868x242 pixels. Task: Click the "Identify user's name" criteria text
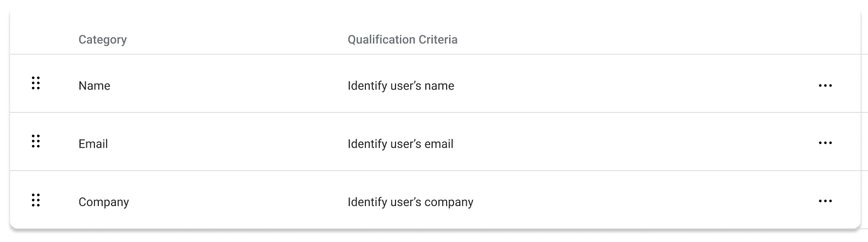(401, 86)
